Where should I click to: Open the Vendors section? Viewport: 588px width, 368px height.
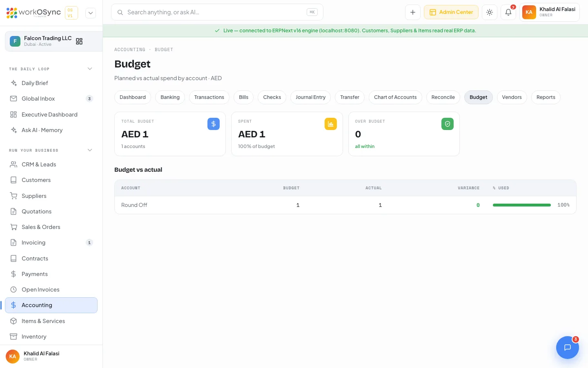(x=512, y=97)
